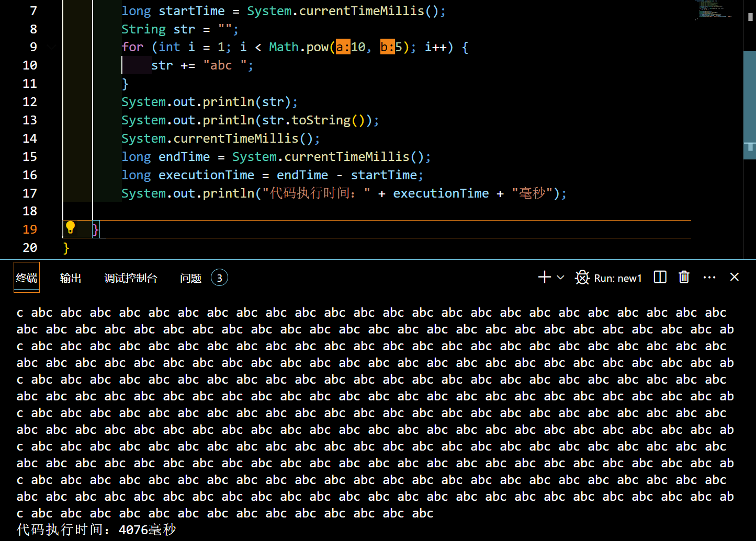Click line number 17 in the gutter
Image resolution: width=756 pixels, height=541 pixels.
pos(30,193)
